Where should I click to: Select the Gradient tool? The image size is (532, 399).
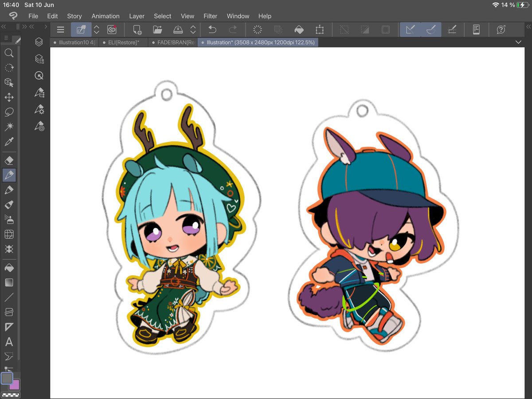click(9, 282)
